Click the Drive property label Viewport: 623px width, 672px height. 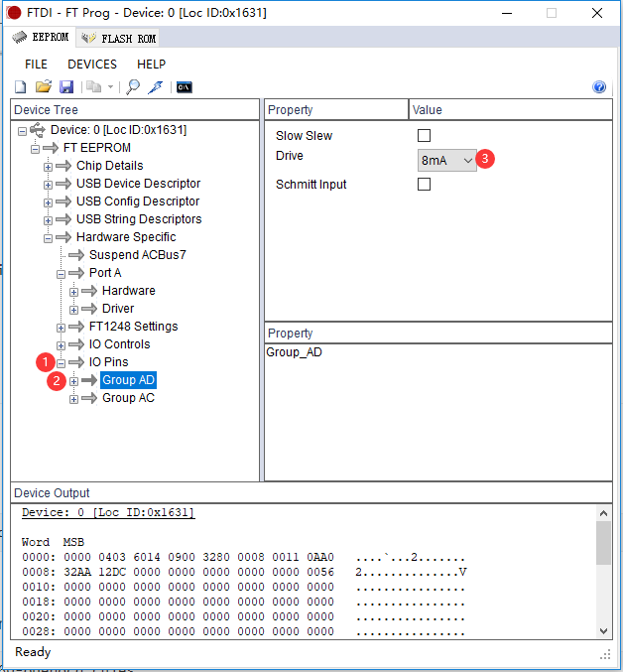click(290, 156)
